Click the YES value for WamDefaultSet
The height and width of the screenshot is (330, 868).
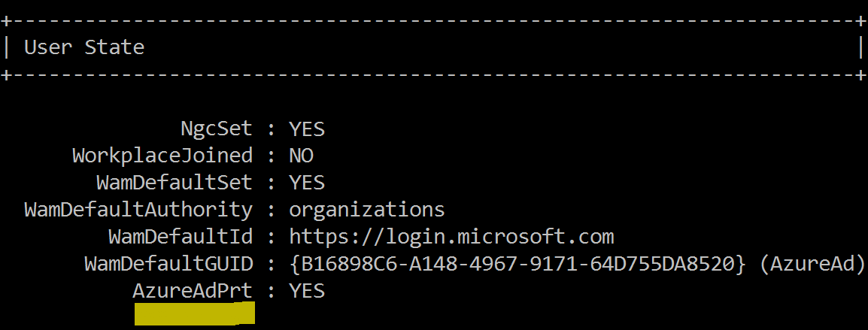tap(307, 183)
